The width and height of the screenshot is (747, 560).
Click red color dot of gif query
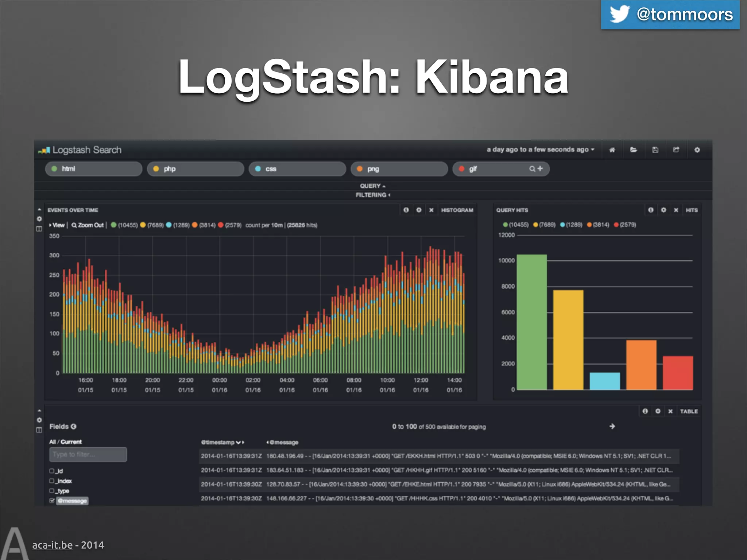click(461, 169)
